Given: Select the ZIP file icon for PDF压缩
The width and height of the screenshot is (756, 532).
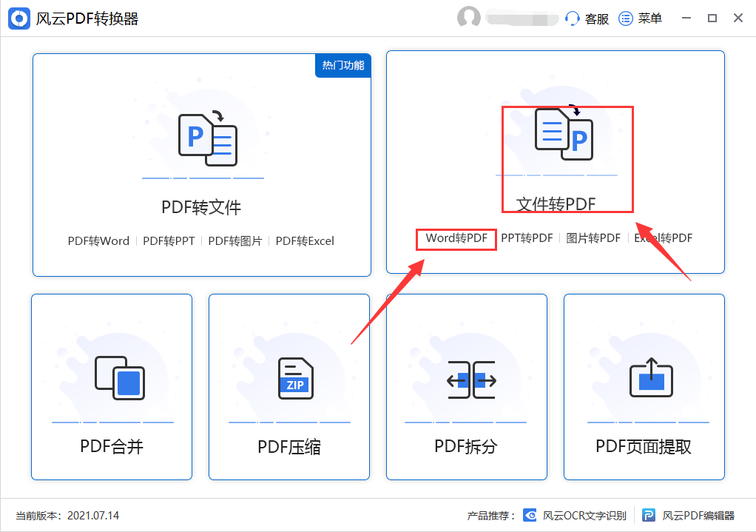Looking at the screenshot, I should (296, 378).
